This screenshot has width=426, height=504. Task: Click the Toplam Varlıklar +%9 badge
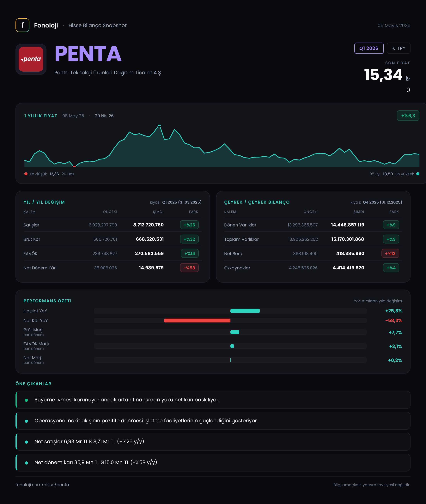[x=391, y=239]
